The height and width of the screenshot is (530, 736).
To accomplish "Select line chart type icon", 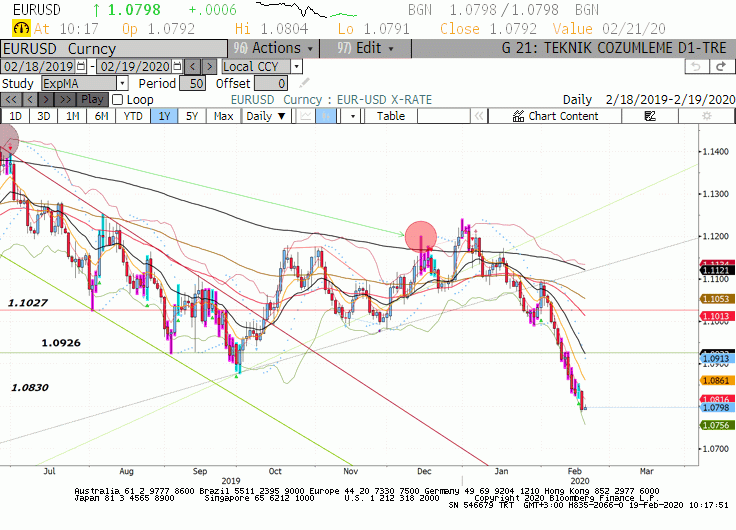I will [306, 116].
